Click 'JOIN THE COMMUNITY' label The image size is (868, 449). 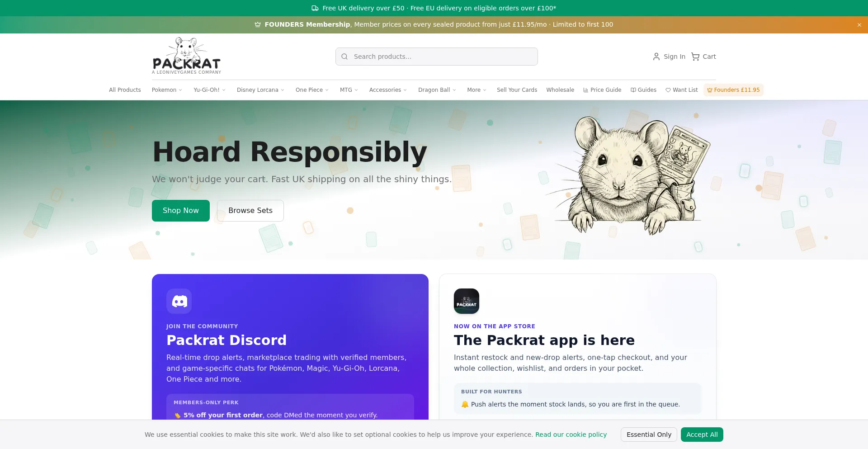pos(202,326)
